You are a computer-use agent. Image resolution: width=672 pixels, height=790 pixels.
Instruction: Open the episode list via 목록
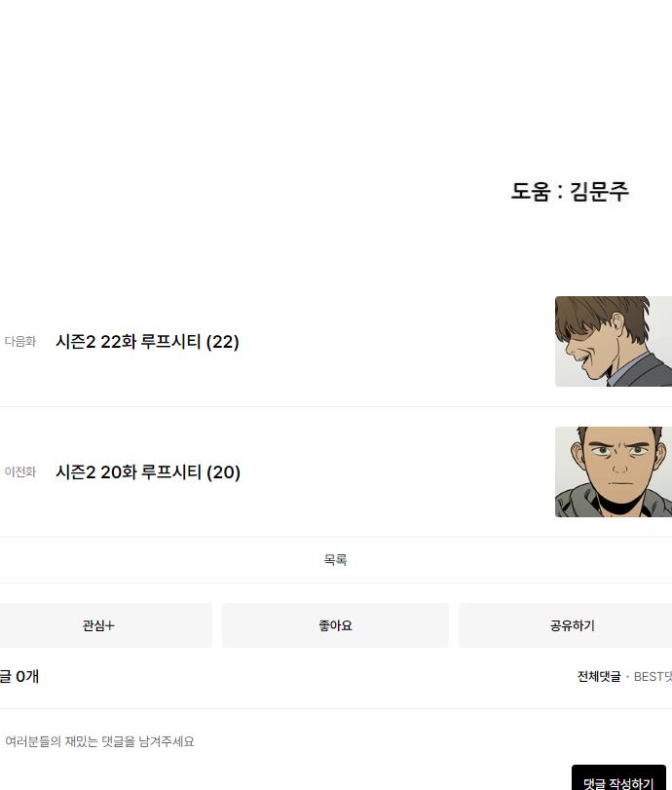335,560
